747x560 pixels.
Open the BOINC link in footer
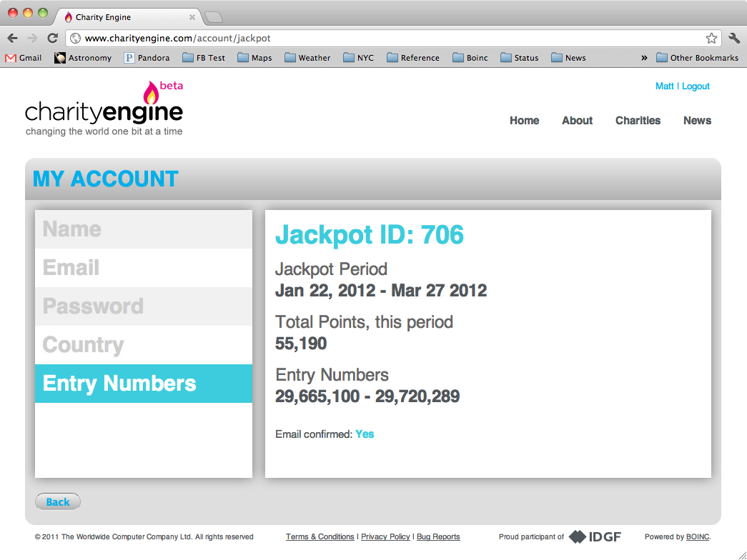click(x=698, y=536)
